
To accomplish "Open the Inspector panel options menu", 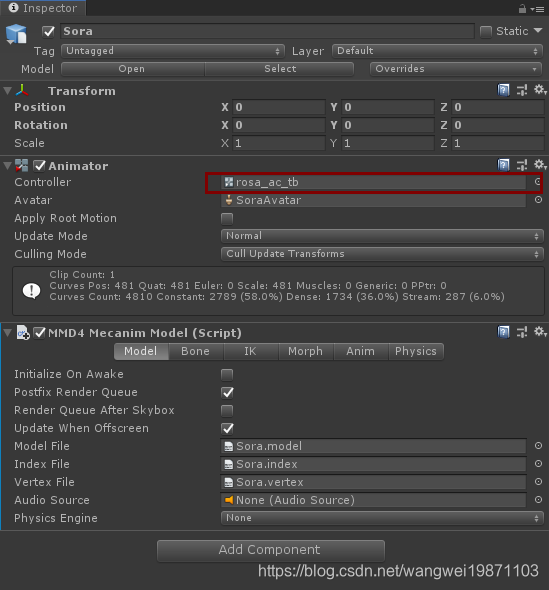I will click(x=538, y=9).
